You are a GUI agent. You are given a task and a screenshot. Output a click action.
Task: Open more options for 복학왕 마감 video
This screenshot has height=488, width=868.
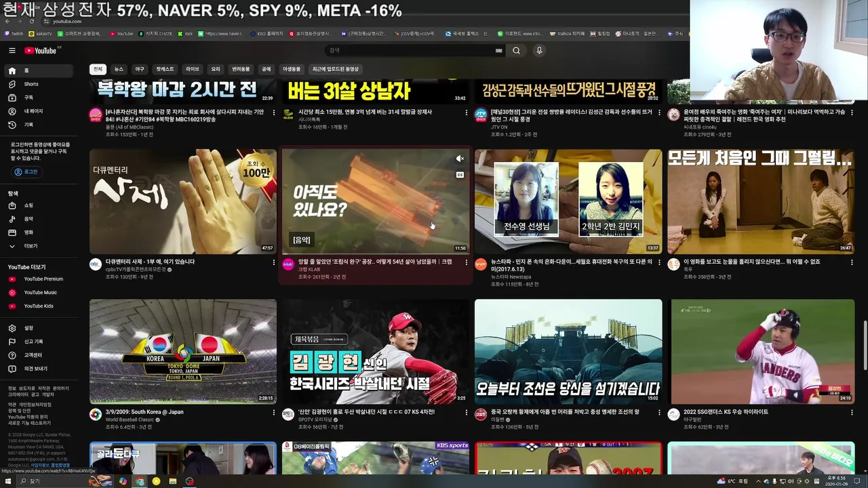click(x=273, y=113)
